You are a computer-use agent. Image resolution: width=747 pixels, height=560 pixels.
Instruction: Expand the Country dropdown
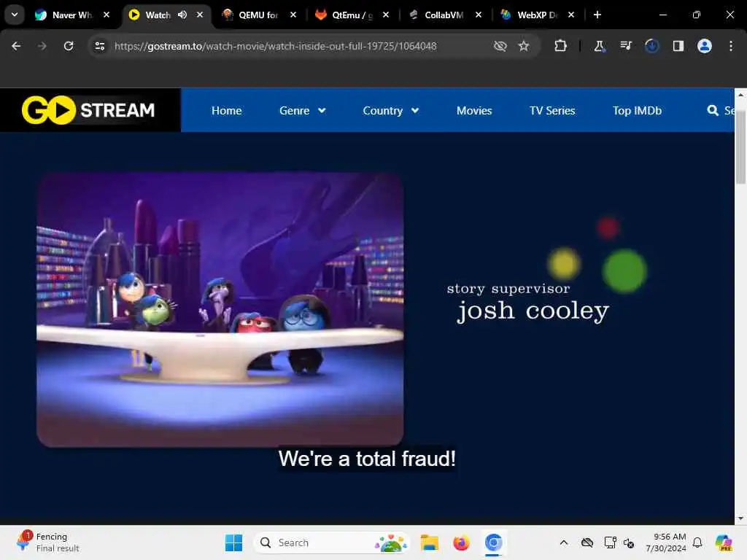[391, 111]
